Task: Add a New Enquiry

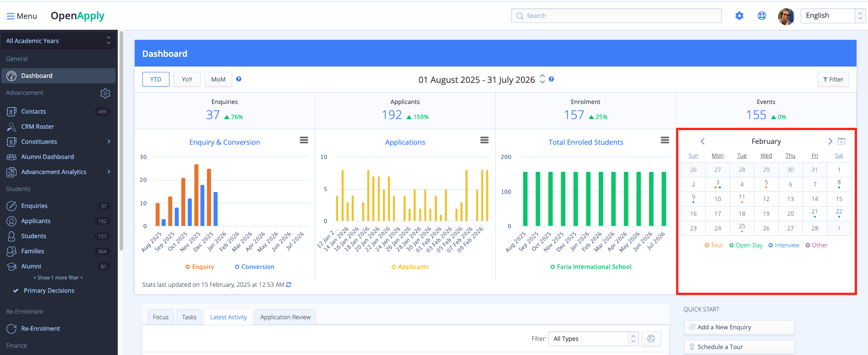Action: click(739, 327)
